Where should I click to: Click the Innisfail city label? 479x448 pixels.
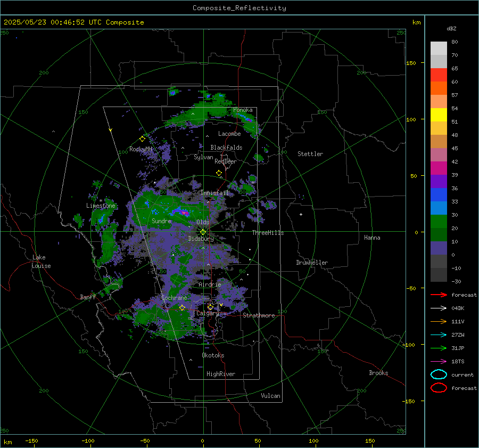click(214, 193)
